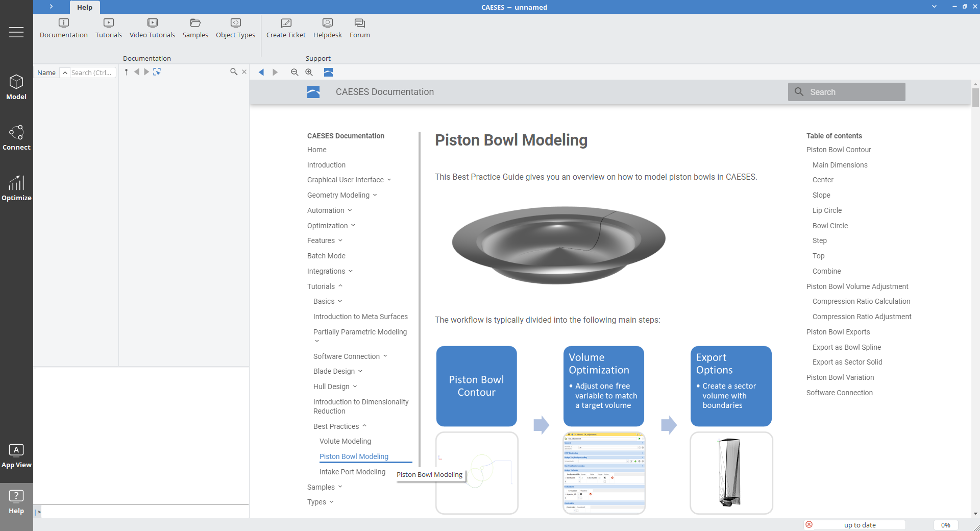Expand the Automation section
This screenshot has width=980, height=531.
coord(350,210)
